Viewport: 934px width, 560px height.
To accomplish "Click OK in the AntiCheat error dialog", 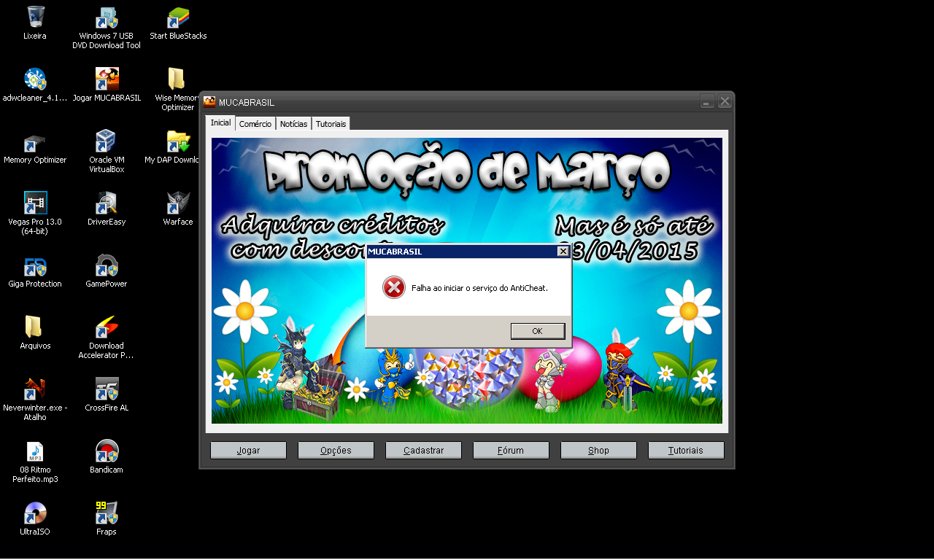I will coord(537,331).
